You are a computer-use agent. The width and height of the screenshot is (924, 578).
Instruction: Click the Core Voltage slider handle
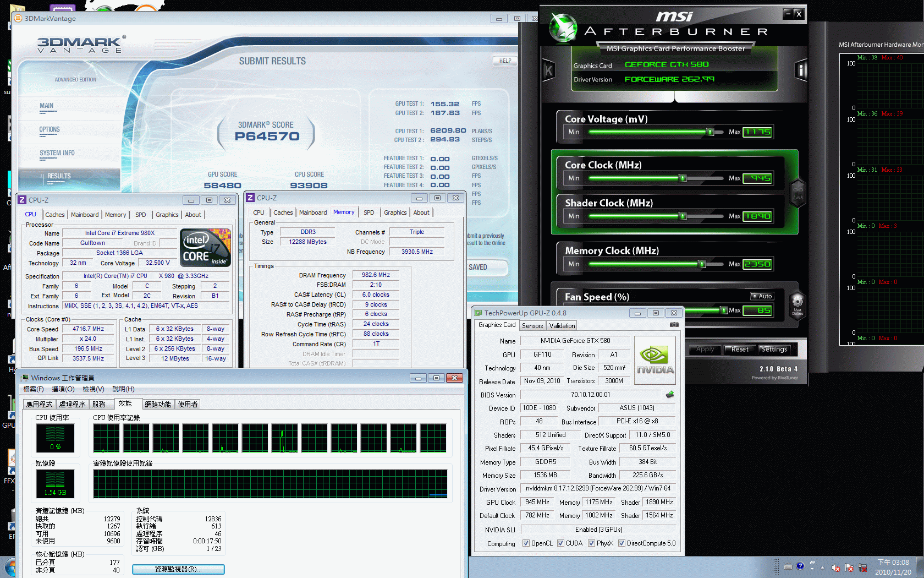[710, 132]
